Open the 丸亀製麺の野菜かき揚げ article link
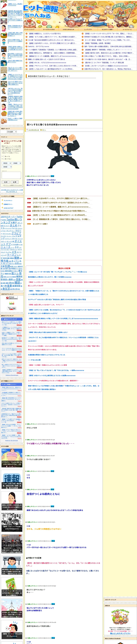The width and height of the screenshot is (137, 644). click(x=46, y=355)
